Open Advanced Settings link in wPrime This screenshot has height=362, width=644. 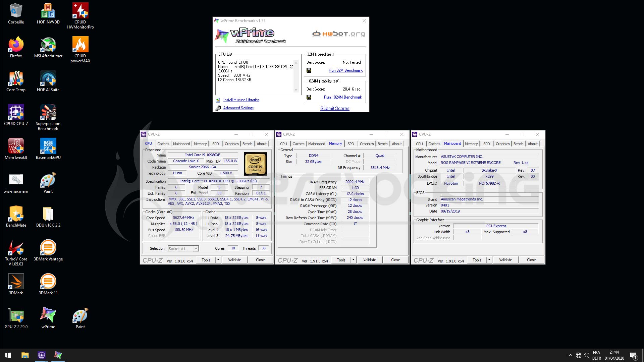(x=238, y=108)
